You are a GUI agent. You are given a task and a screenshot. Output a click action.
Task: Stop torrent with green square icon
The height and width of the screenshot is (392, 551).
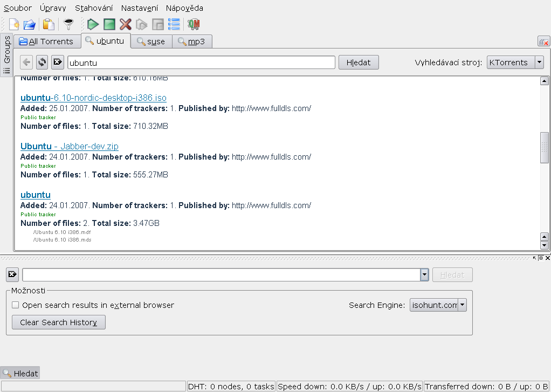[109, 24]
